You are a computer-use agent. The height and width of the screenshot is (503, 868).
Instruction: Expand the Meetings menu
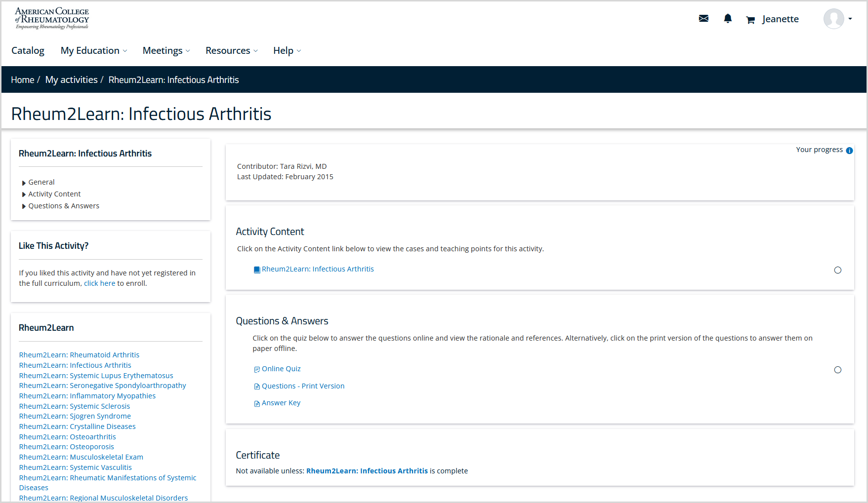(x=166, y=50)
